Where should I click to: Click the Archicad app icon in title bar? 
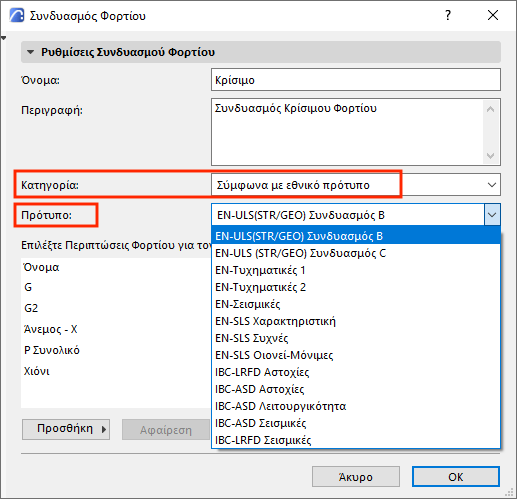tap(17, 15)
